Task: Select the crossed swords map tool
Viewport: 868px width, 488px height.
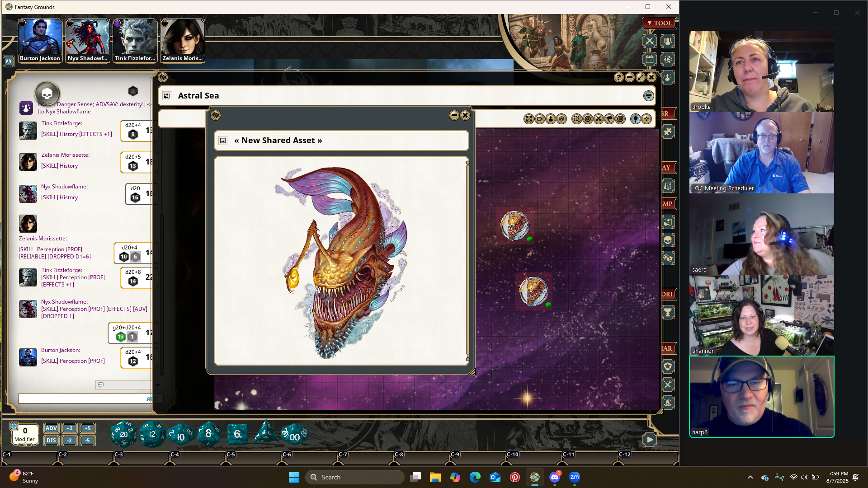Action: click(598, 119)
